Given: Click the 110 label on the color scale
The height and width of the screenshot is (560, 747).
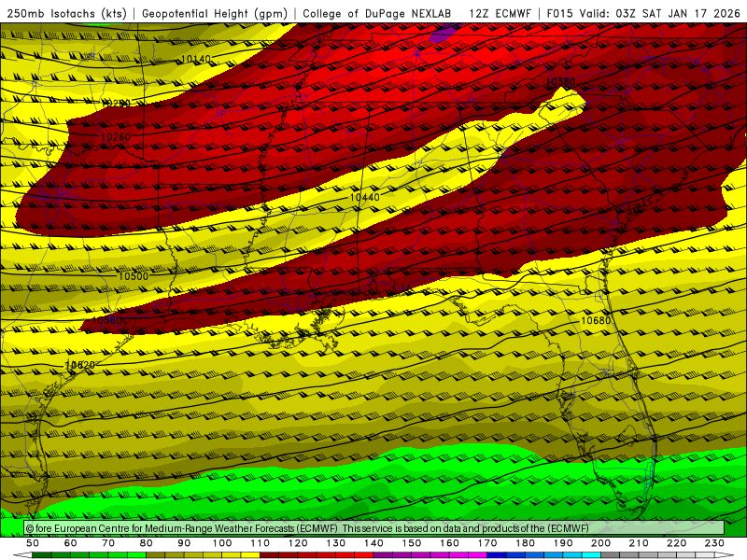Looking at the screenshot, I should [261, 543].
